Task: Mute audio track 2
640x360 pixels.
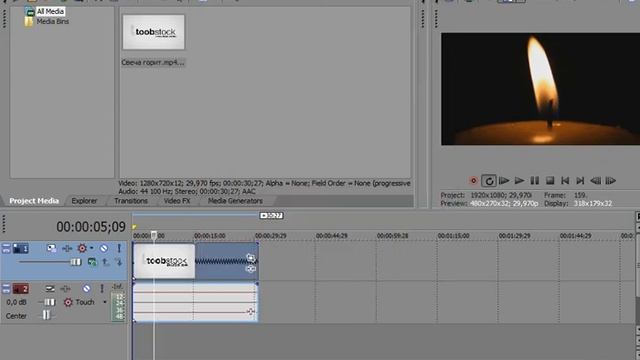Action: coord(87,289)
